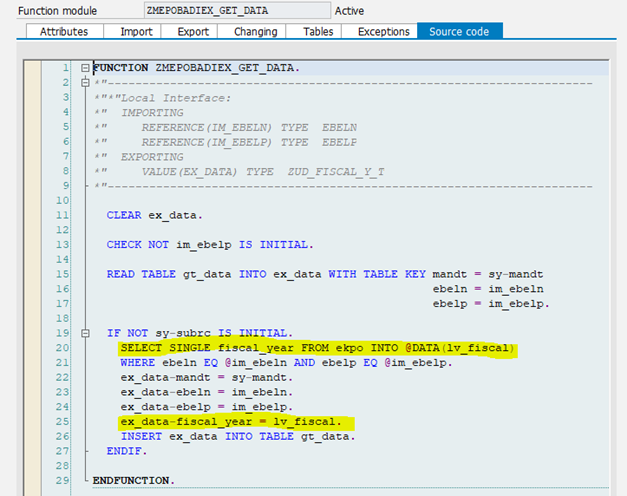Screen dimensions: 627x496
Task: Click the CHECK NOT im_ebelp line
Action: pos(210,245)
